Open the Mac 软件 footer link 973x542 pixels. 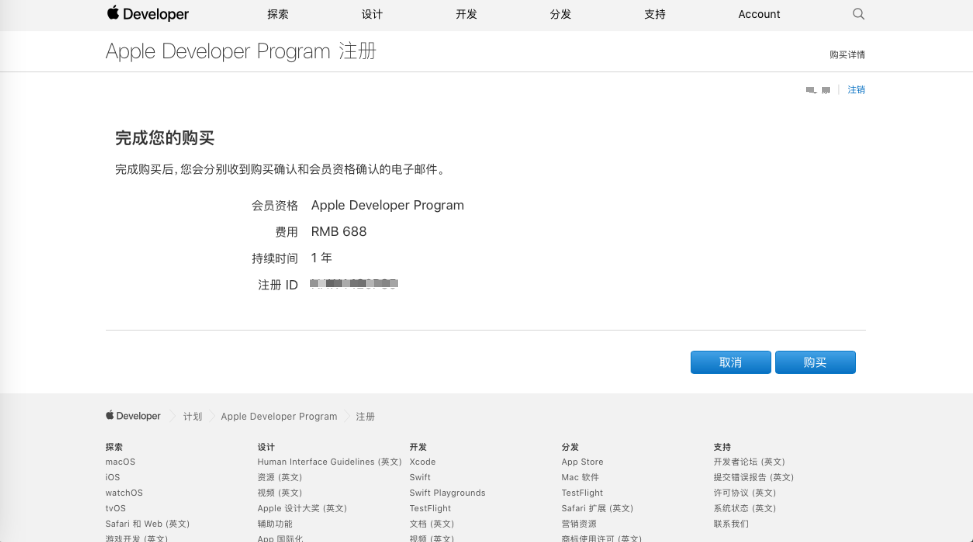point(580,477)
